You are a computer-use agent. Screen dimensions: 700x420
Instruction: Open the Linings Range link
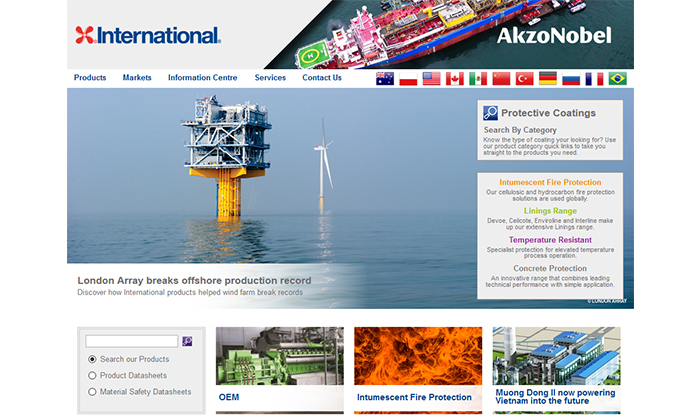[550, 211]
